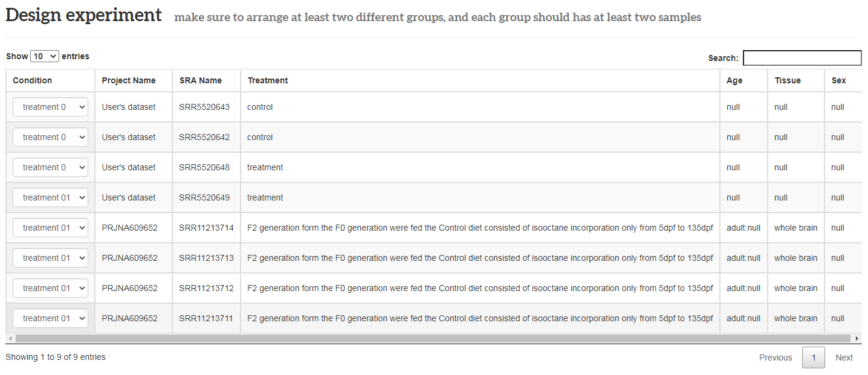Click the Previous pagination link

point(775,357)
